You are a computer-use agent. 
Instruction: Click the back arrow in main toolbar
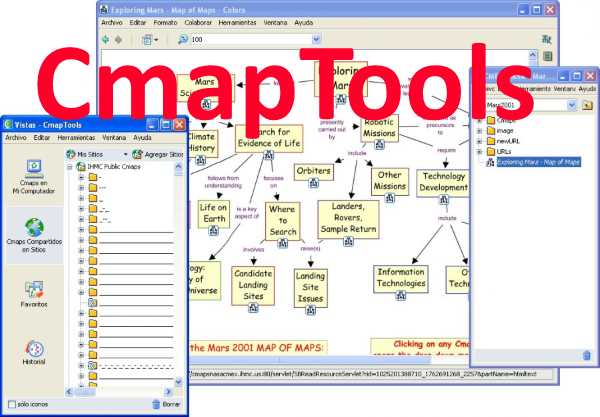[106, 39]
